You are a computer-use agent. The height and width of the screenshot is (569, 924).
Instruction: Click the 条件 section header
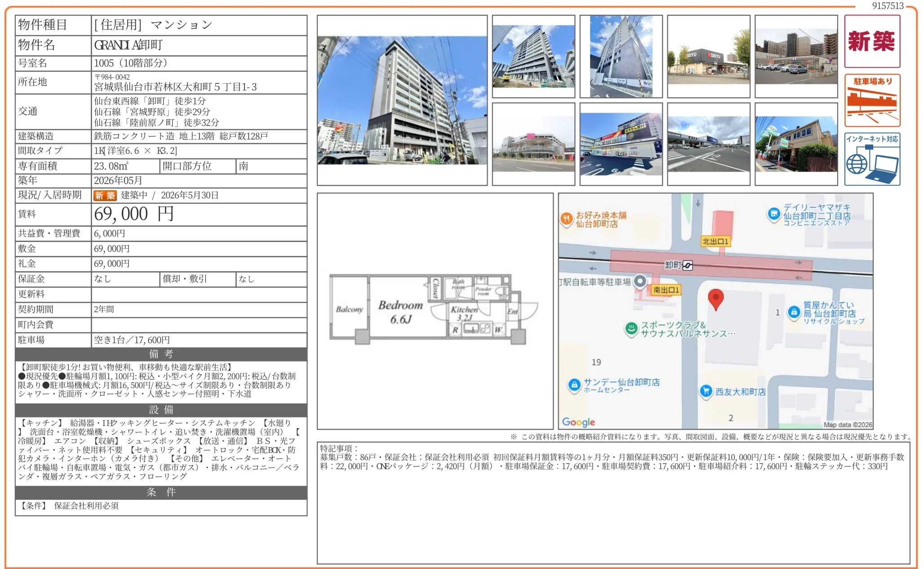point(161,492)
